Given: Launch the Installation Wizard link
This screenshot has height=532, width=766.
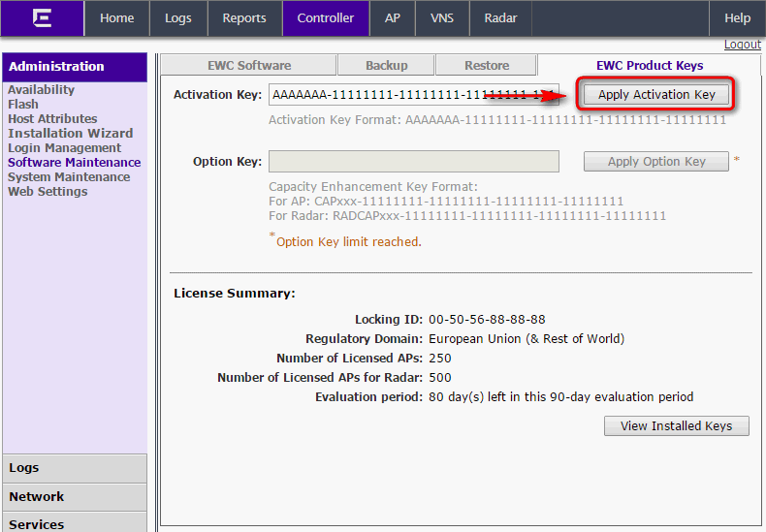Looking at the screenshot, I should pyautogui.click(x=71, y=134).
